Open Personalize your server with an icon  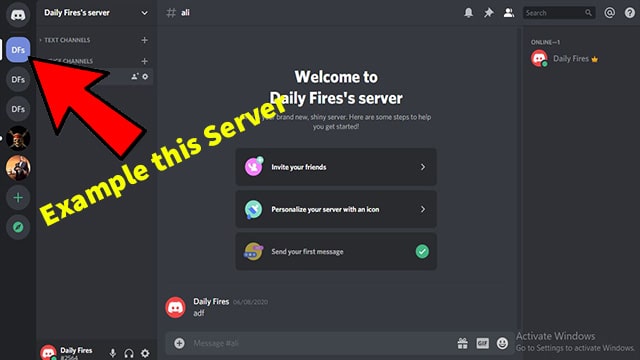coord(336,209)
